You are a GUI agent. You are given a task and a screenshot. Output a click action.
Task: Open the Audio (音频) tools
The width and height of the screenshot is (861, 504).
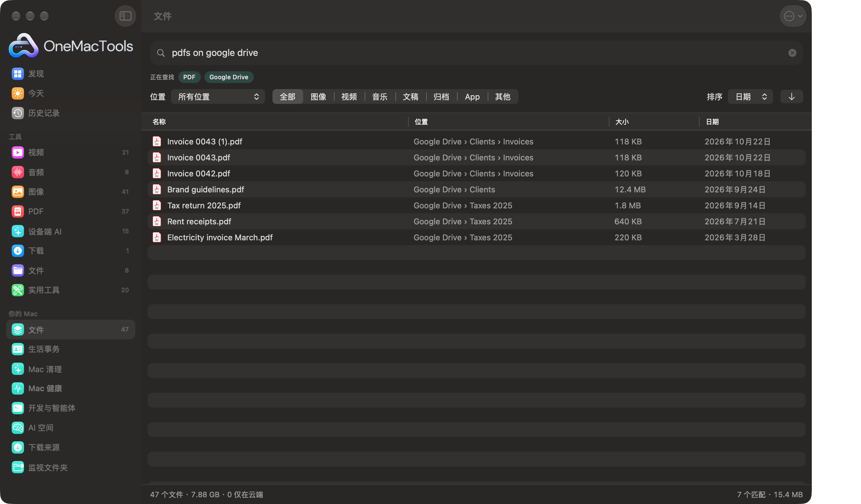click(x=70, y=172)
